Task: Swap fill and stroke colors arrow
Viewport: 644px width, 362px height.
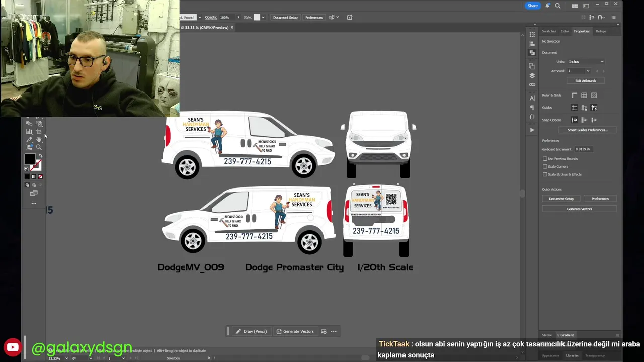Action: (40, 156)
